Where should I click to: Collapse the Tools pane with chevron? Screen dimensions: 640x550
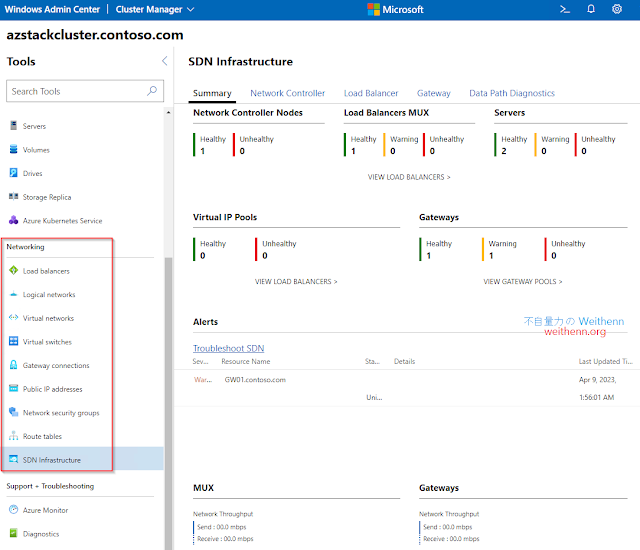[164, 61]
